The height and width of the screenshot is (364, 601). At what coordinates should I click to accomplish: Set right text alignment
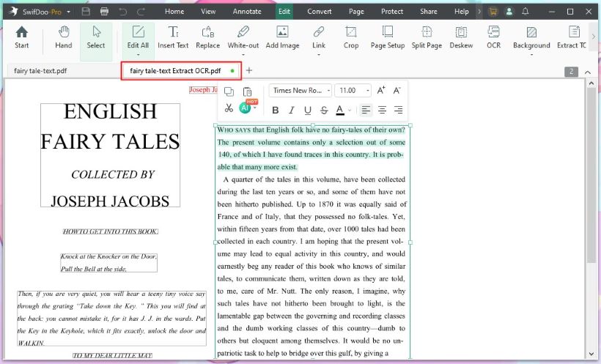398,111
